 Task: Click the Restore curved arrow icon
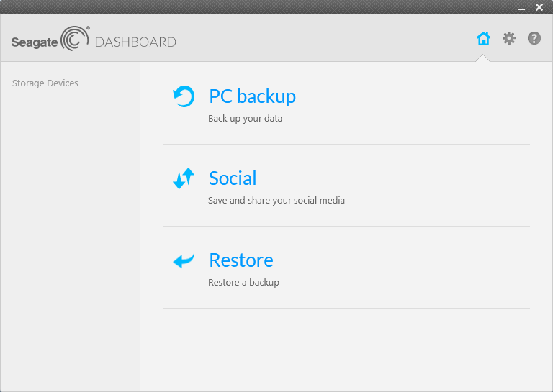coord(184,260)
